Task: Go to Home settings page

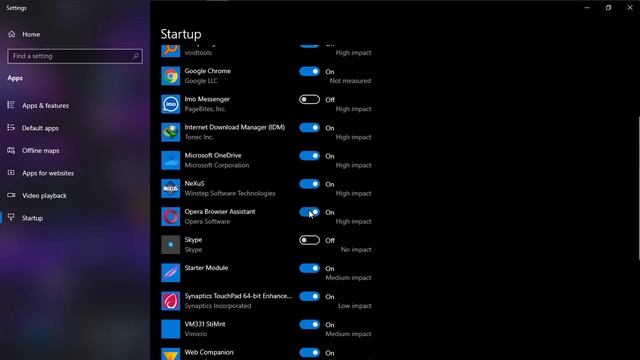Action: pos(75,34)
